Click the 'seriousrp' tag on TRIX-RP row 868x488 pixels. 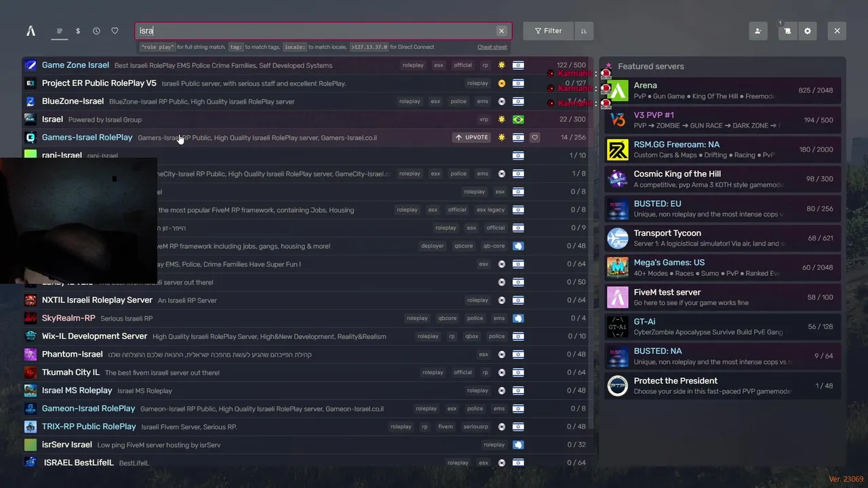point(475,426)
